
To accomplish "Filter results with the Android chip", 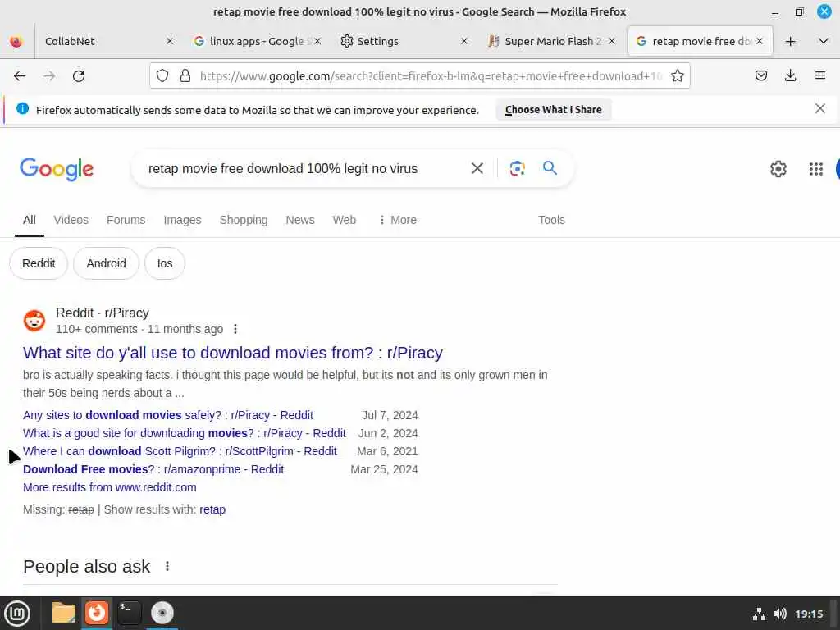I will (x=106, y=263).
